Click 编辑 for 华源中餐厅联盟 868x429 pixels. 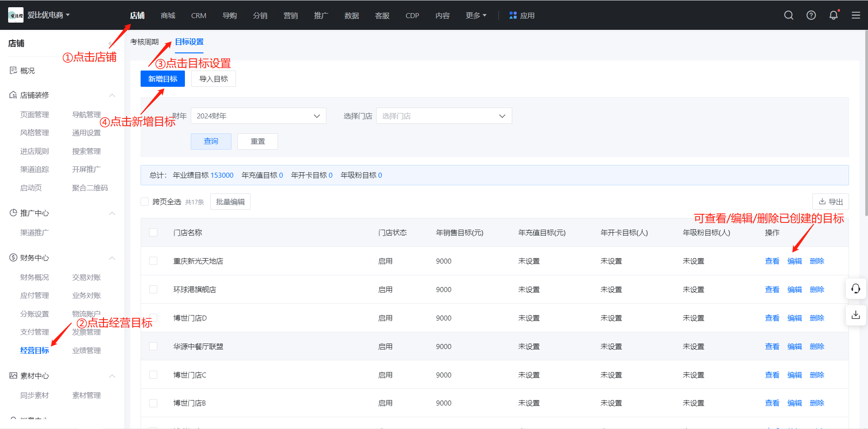tap(795, 346)
